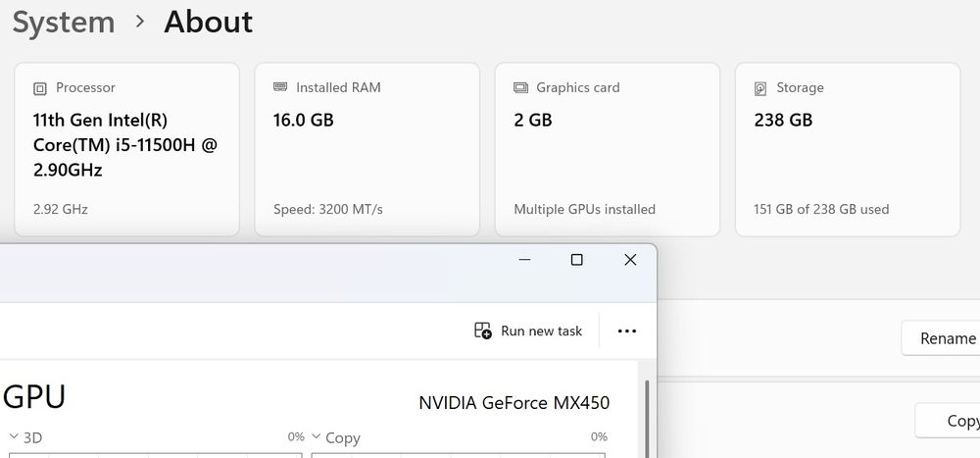The height and width of the screenshot is (458, 980).
Task: Open the Task Manager three-dots more menu
Action: [627, 331]
